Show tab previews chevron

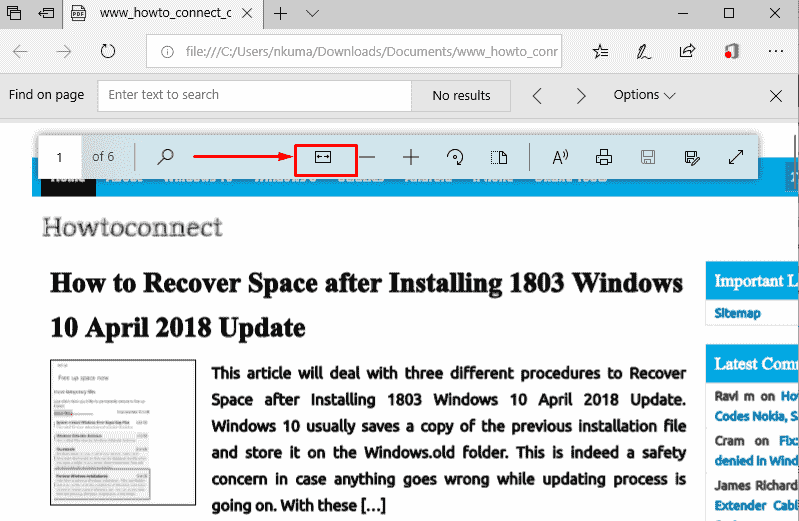312,13
